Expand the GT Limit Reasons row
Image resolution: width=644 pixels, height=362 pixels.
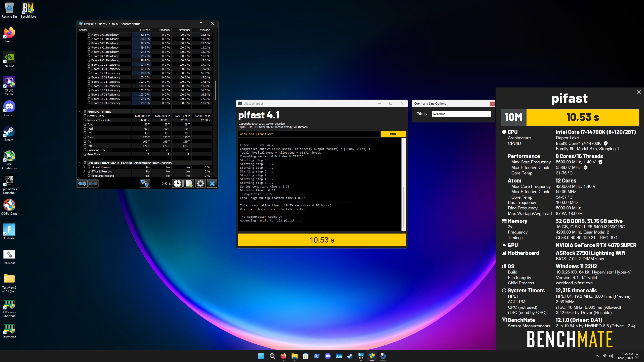pos(84,171)
